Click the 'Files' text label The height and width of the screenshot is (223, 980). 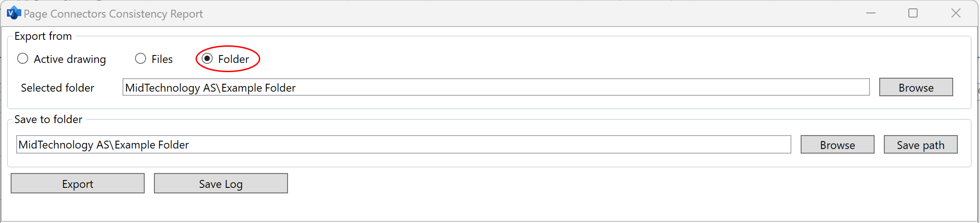click(x=162, y=59)
